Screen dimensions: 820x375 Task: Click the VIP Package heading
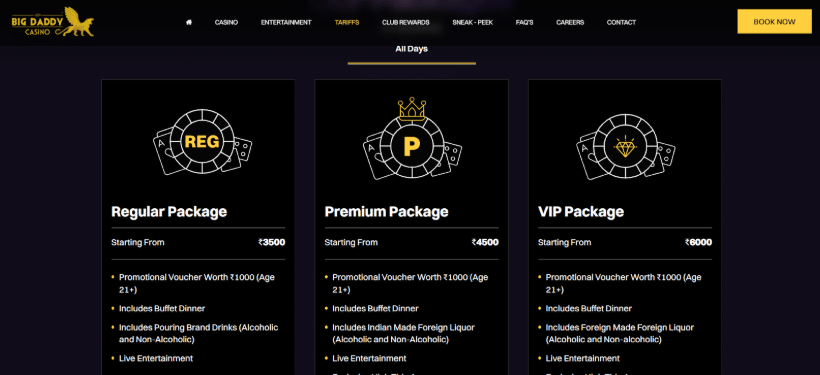tap(581, 212)
